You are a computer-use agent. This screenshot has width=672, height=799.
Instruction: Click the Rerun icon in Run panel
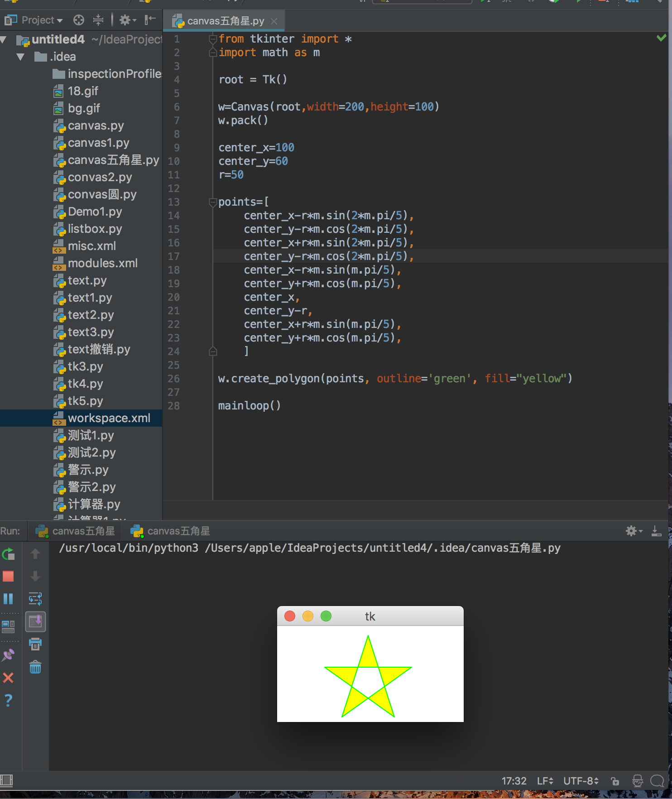coord(8,554)
